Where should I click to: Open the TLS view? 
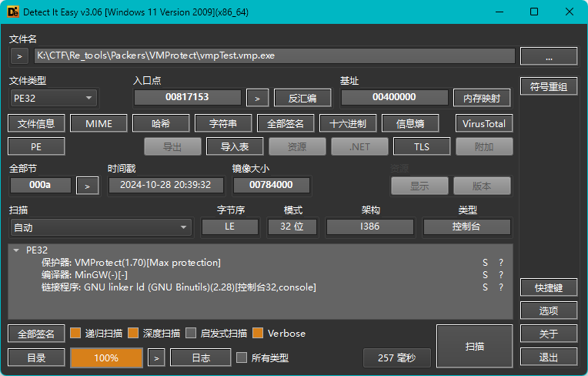pos(422,146)
